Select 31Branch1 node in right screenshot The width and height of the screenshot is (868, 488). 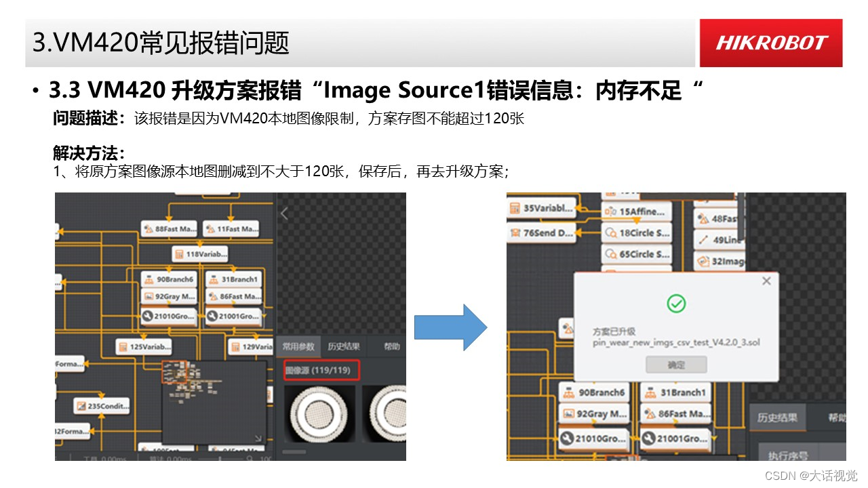click(676, 392)
